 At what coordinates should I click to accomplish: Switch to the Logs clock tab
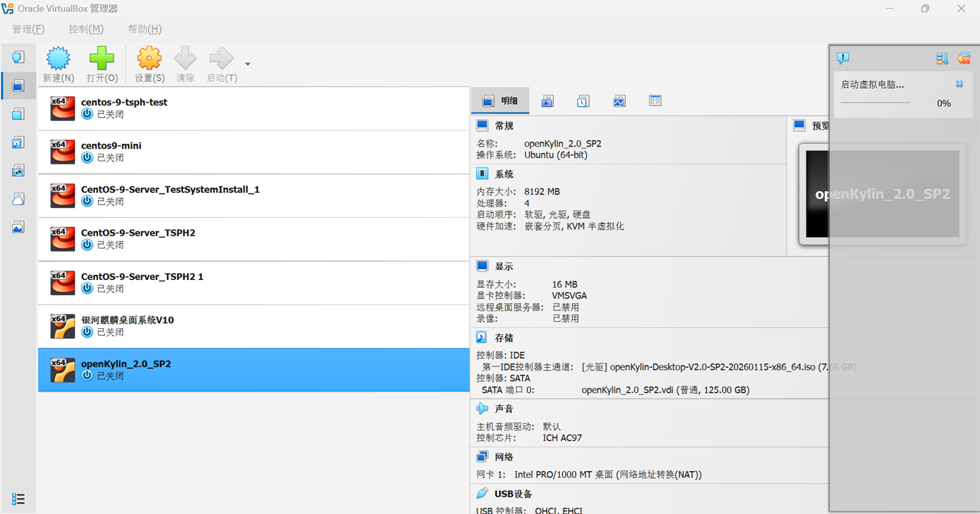tap(583, 101)
